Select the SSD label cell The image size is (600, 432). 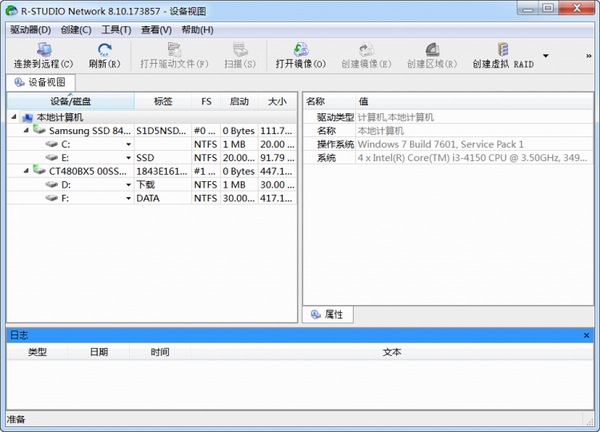(x=163, y=158)
